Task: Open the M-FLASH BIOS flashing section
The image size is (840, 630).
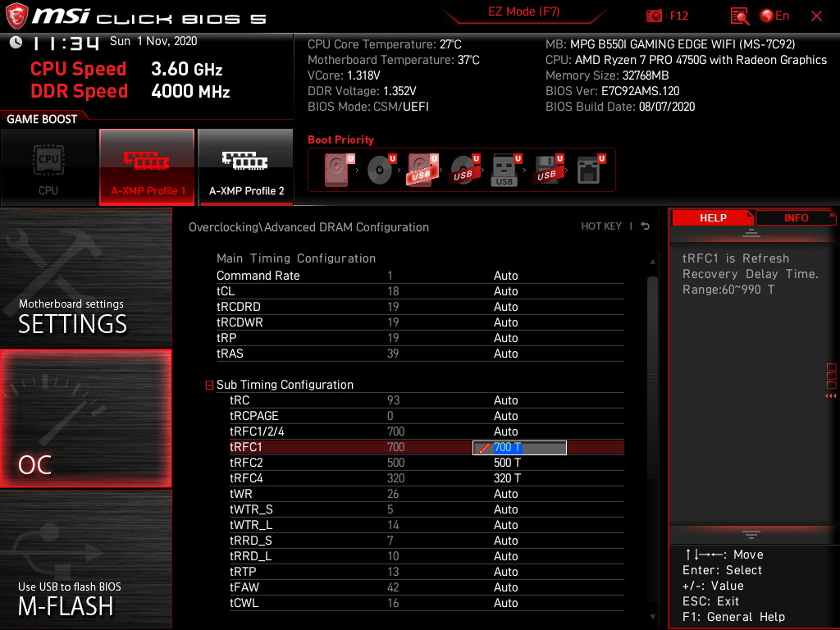Action: tap(85, 559)
